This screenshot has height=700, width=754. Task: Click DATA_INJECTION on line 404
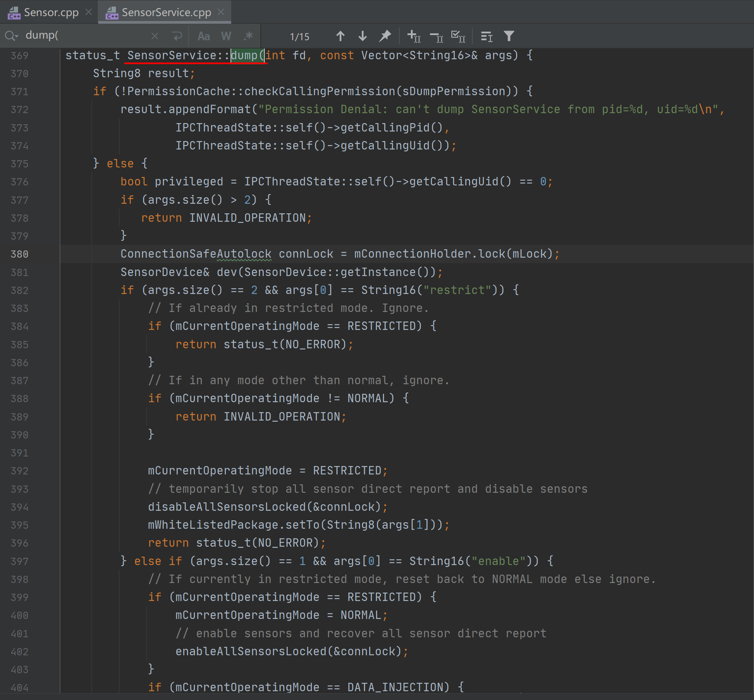[x=396, y=687]
